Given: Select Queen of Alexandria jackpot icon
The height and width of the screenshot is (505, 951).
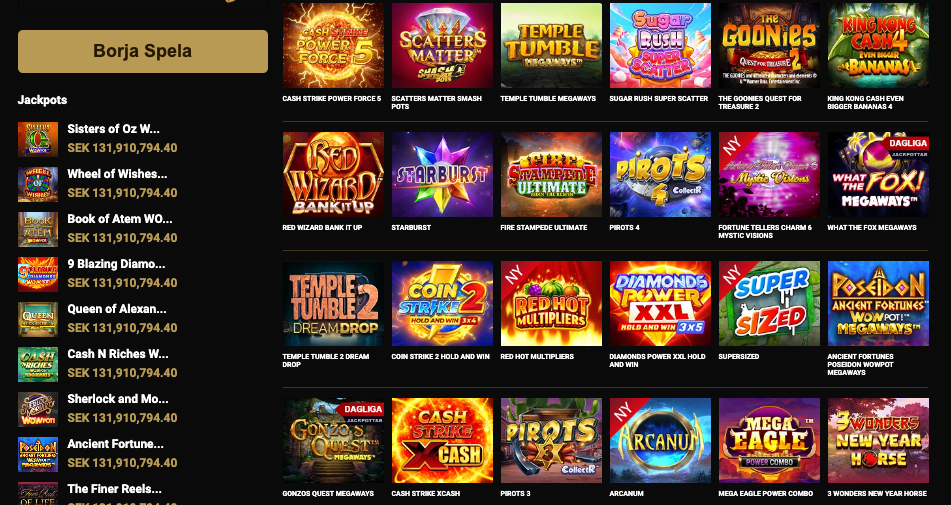Looking at the screenshot, I should point(38,319).
